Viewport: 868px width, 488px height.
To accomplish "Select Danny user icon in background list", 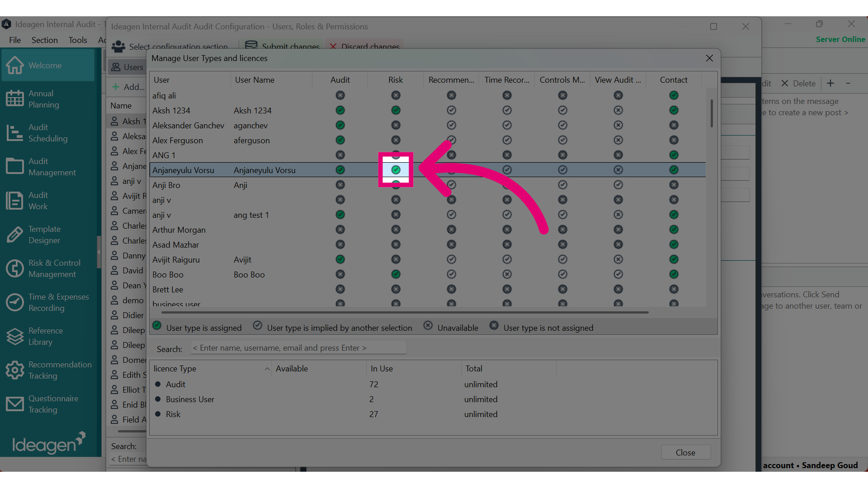I will coord(115,256).
